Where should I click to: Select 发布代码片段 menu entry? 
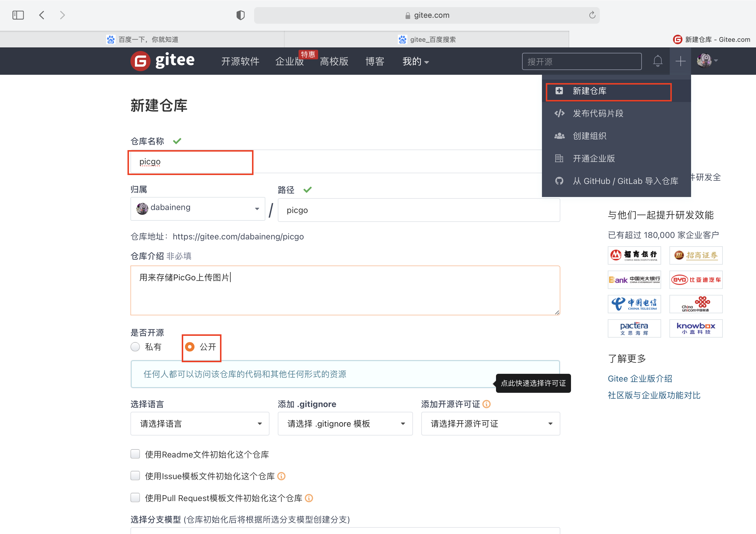pos(616,113)
